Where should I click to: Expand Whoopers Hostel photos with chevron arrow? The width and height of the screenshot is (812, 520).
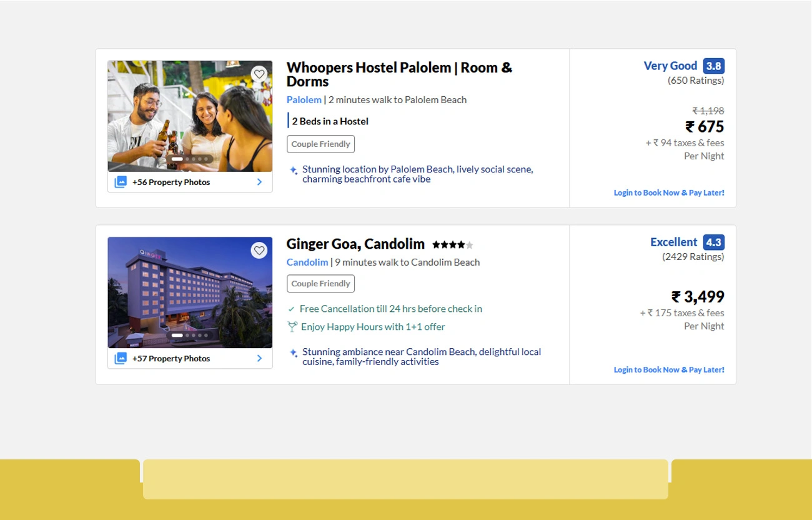[259, 182]
